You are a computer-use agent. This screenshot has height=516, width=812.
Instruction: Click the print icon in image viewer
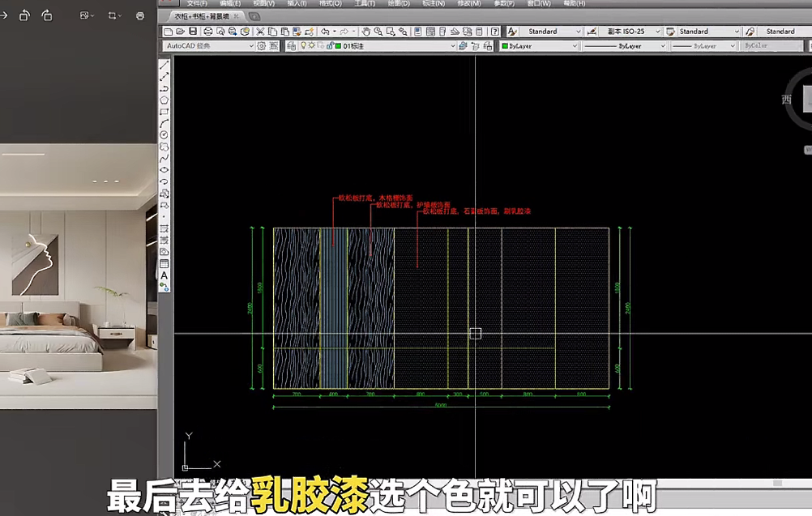coord(141,15)
